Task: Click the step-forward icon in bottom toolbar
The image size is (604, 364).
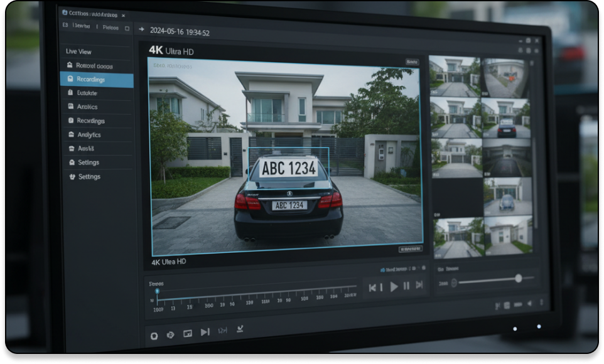Action: coord(205,332)
